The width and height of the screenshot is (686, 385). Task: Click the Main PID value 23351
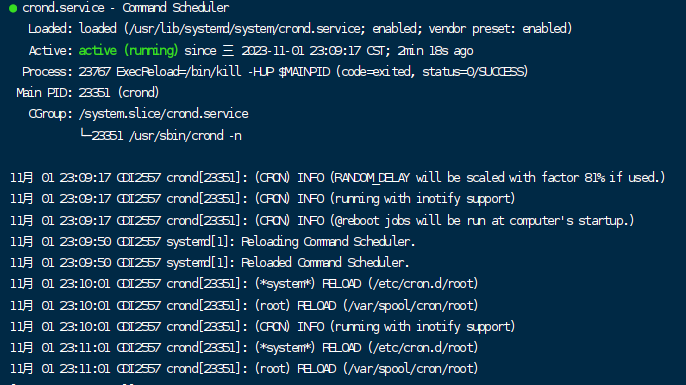pos(94,93)
